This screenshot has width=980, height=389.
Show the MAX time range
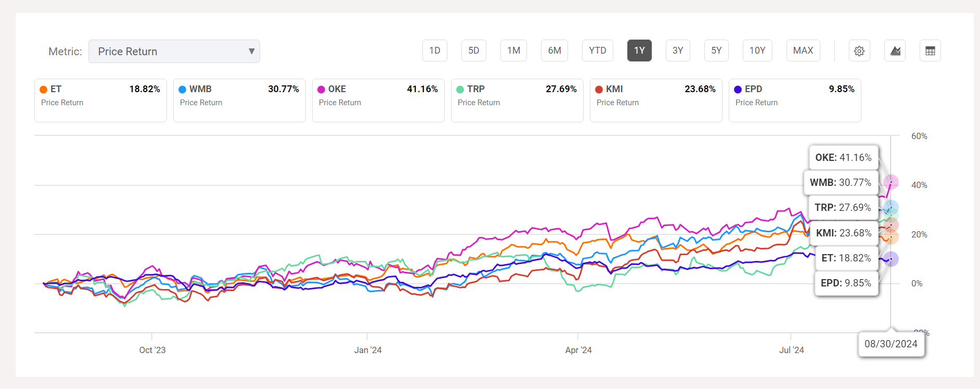(803, 51)
